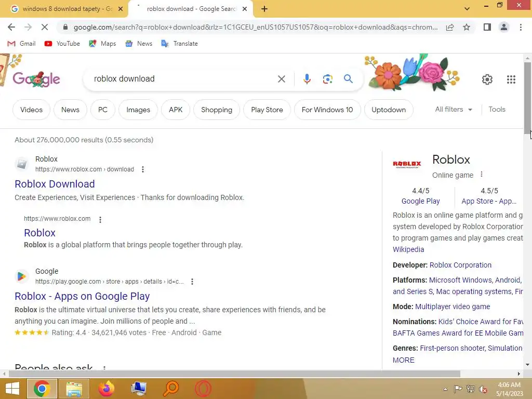The width and height of the screenshot is (532, 399).
Task: Open more options beside Online game
Action: [x=482, y=175]
